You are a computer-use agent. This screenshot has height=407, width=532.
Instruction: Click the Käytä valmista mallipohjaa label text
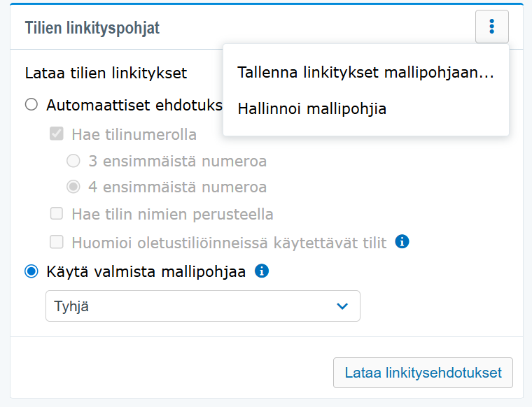[146, 272]
